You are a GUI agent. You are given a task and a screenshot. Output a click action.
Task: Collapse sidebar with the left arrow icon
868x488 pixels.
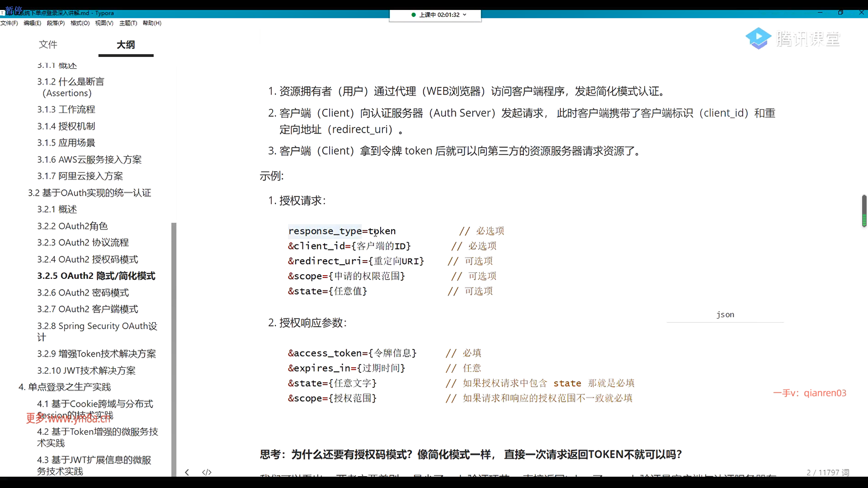[x=187, y=472]
